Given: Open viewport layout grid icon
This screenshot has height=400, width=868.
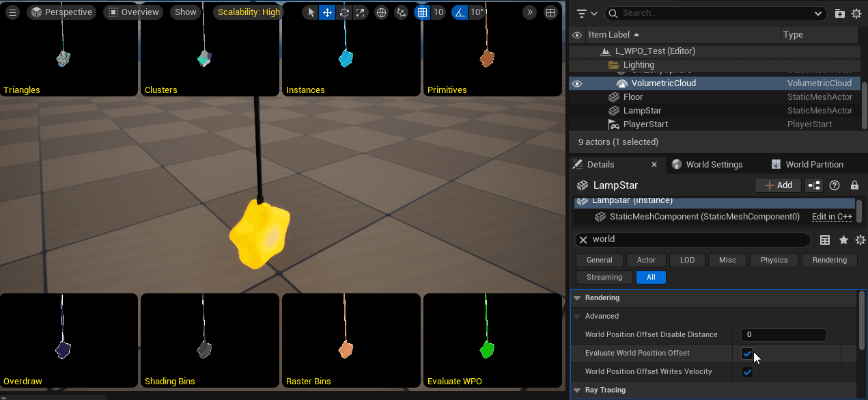Looking at the screenshot, I should (x=550, y=12).
